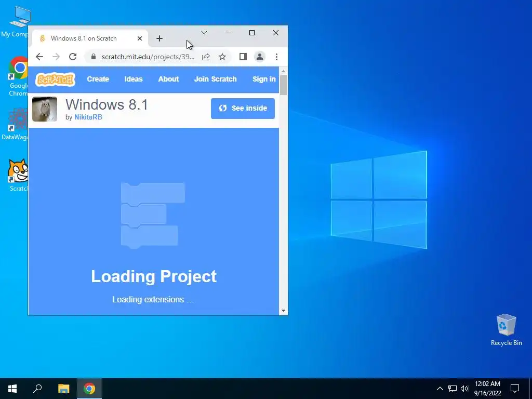Select the Windows 8.1 on Scratch tab
This screenshot has height=399, width=532.
[x=90, y=38]
